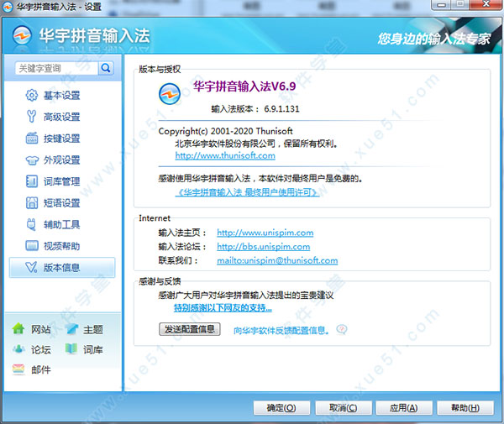This screenshot has height=424, width=504.
Task: Open the 网站 shortcut label
Action: tap(41, 329)
